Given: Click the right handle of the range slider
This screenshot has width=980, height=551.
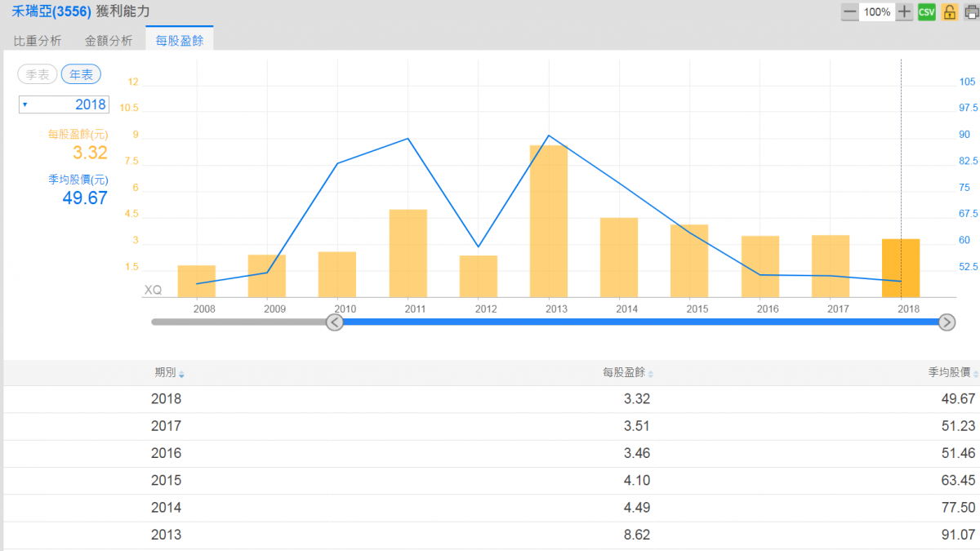Looking at the screenshot, I should 947,322.
